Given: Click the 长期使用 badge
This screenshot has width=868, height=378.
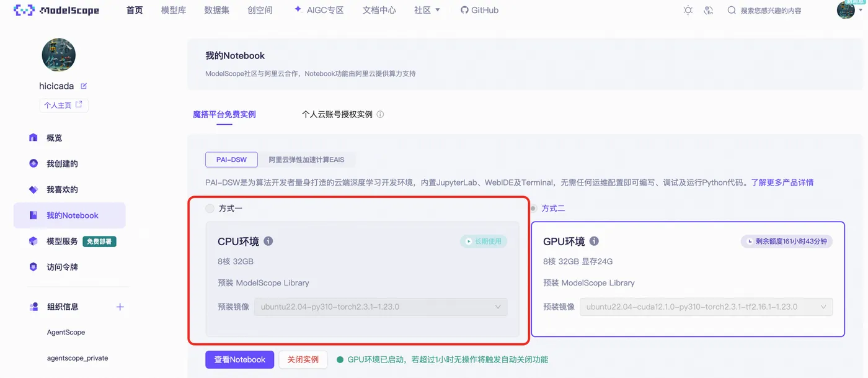Looking at the screenshot, I should (x=484, y=241).
